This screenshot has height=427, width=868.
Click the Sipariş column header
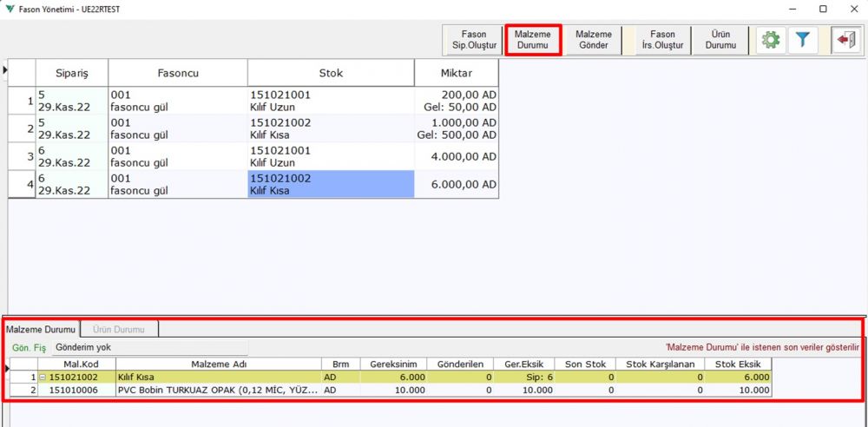[x=71, y=73]
